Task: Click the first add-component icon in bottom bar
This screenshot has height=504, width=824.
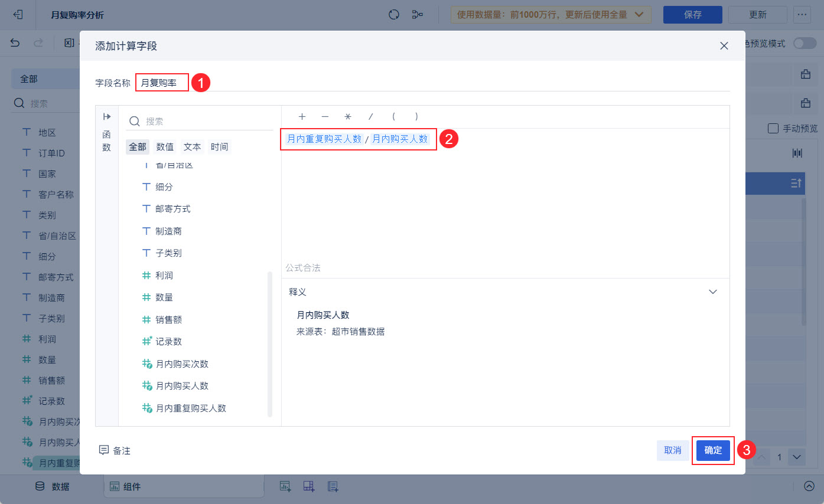Action: (285, 486)
